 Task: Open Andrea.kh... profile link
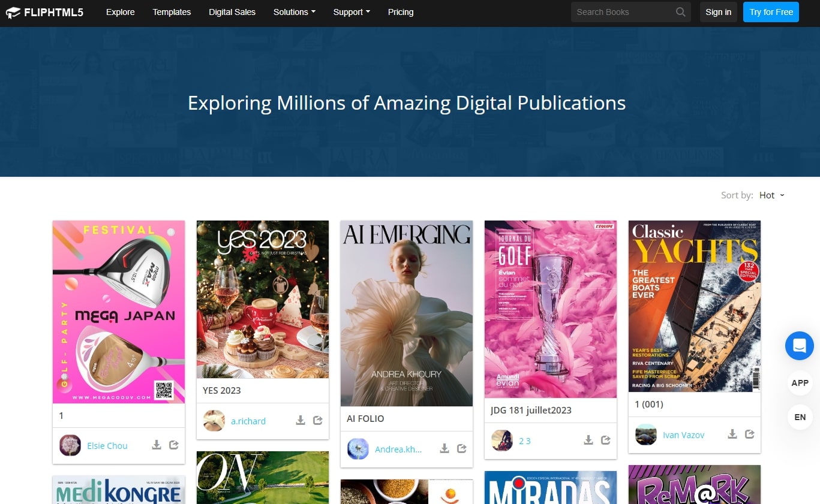coord(398,449)
